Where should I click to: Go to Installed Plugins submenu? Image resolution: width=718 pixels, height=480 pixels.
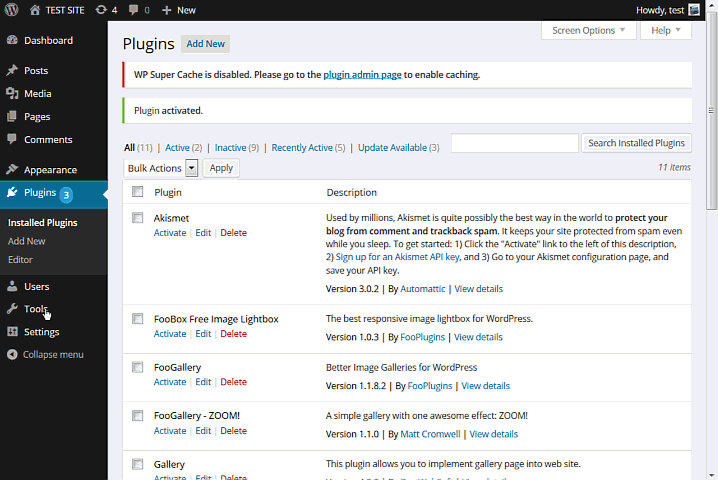[43, 223]
